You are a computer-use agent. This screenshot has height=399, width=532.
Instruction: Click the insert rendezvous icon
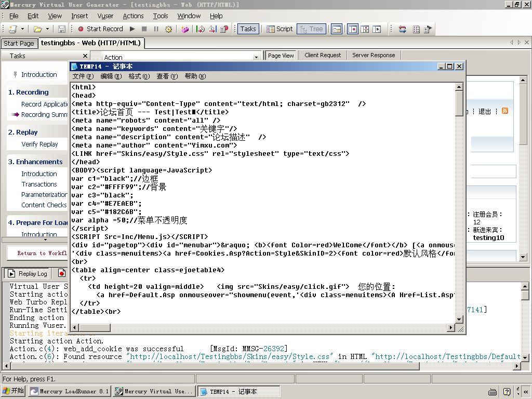coord(224,29)
